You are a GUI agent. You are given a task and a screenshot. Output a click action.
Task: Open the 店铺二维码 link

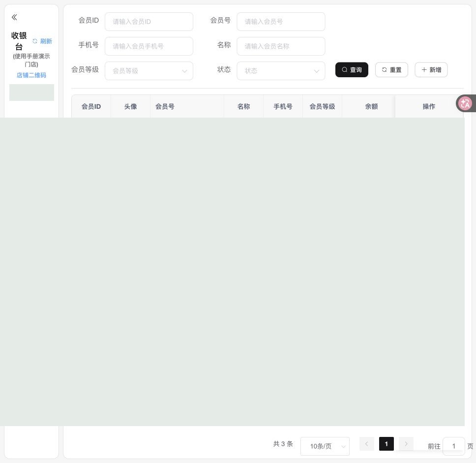[31, 75]
